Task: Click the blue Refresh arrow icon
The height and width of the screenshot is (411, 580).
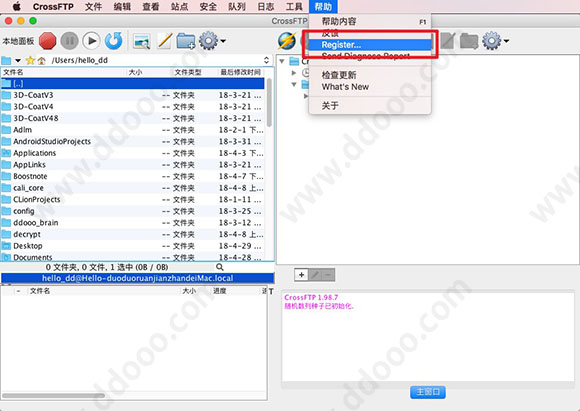Action: tap(113, 41)
